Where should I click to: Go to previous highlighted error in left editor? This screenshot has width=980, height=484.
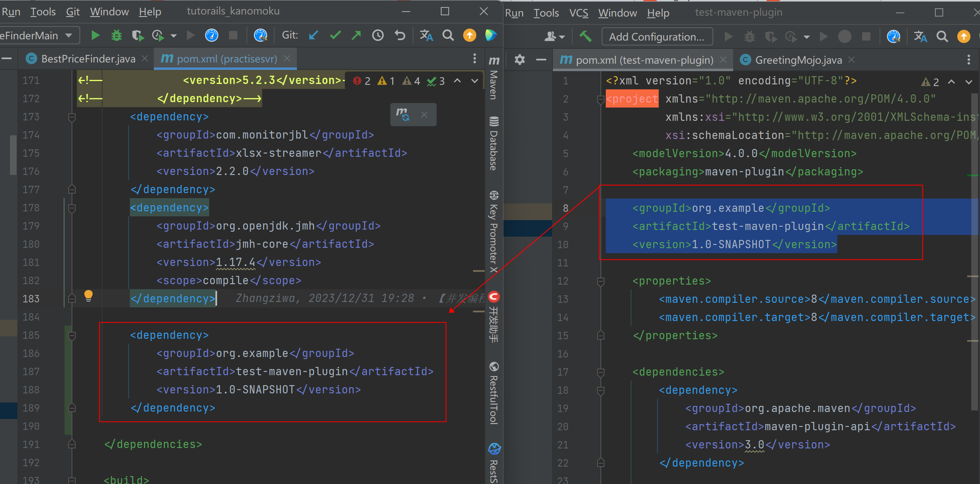pyautogui.click(x=457, y=81)
